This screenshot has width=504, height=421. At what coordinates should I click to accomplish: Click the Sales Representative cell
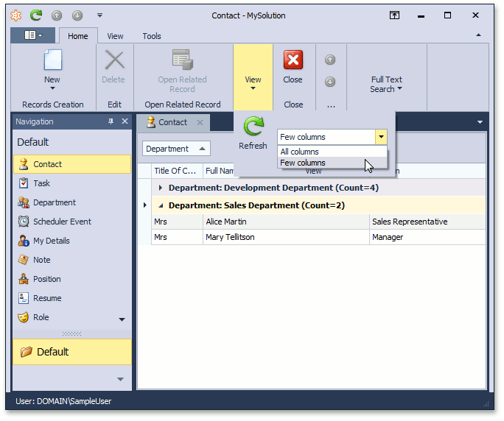pyautogui.click(x=427, y=222)
